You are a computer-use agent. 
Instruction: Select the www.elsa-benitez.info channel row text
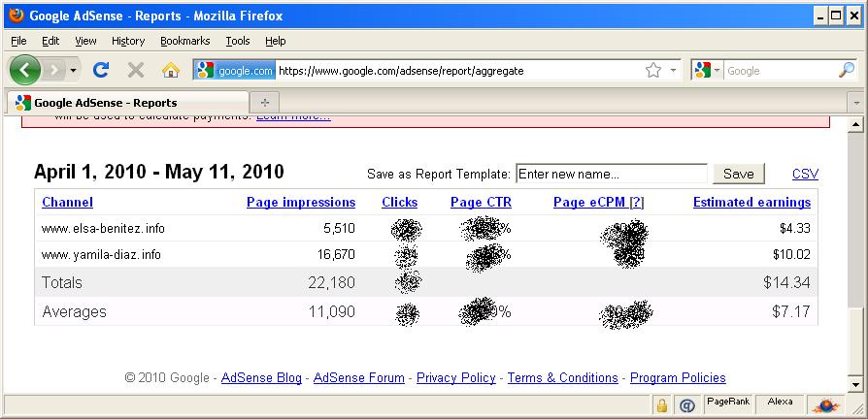103,228
